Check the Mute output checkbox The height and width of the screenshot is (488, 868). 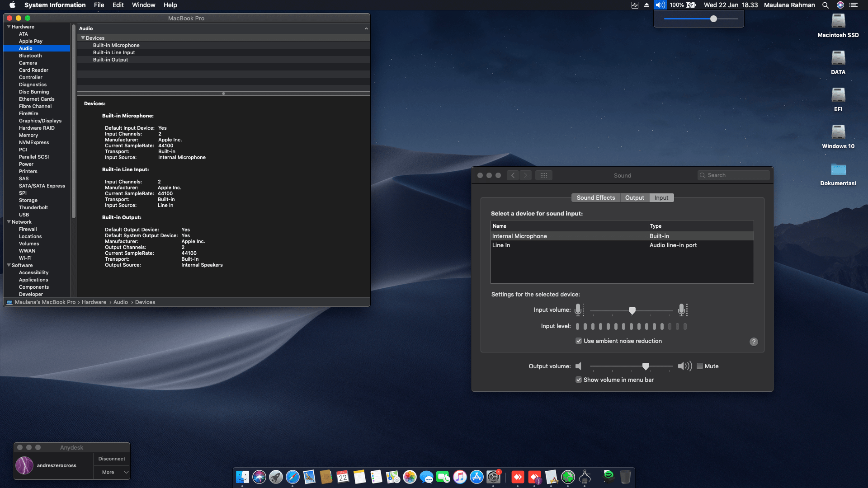coord(700,366)
